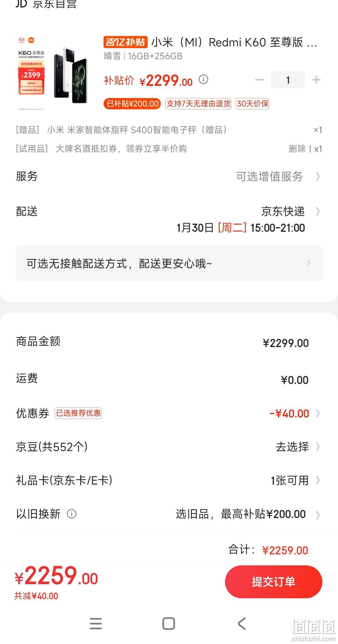The height and width of the screenshot is (644, 338).
Task: Tap the info icon next to 以旧换新
Action: (72, 514)
